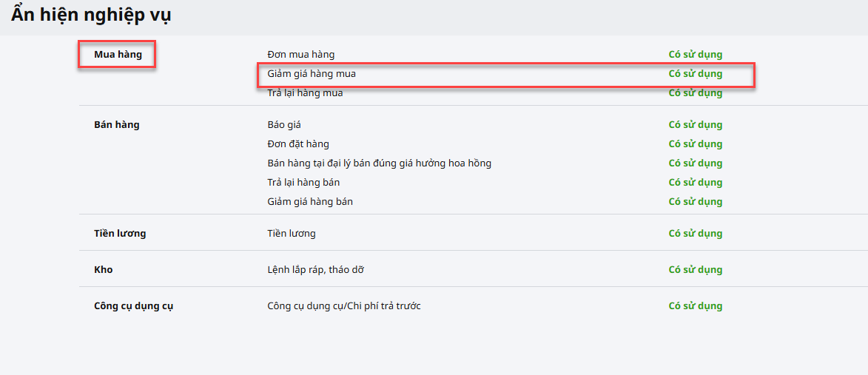Click the Ẩn hiện nghiệp vụ page title
The image size is (868, 375).
[90, 15]
